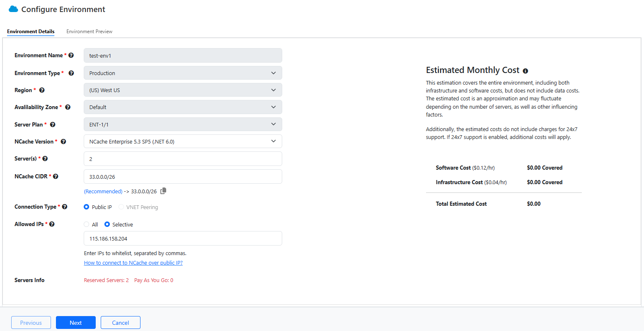Focus the Allowed IPs address field

183,239
